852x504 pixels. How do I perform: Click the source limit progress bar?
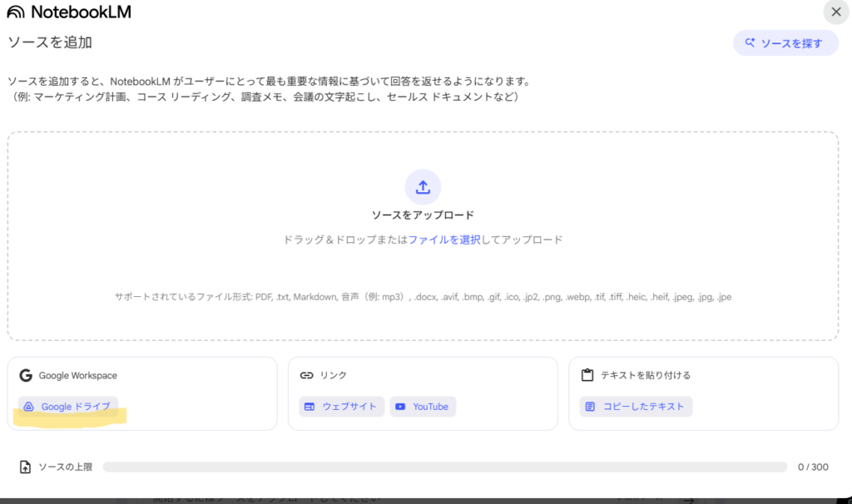(444, 467)
